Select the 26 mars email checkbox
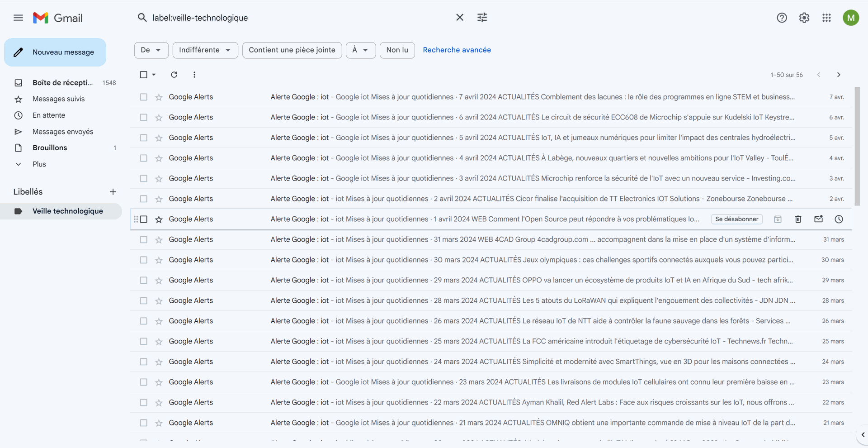 click(143, 321)
